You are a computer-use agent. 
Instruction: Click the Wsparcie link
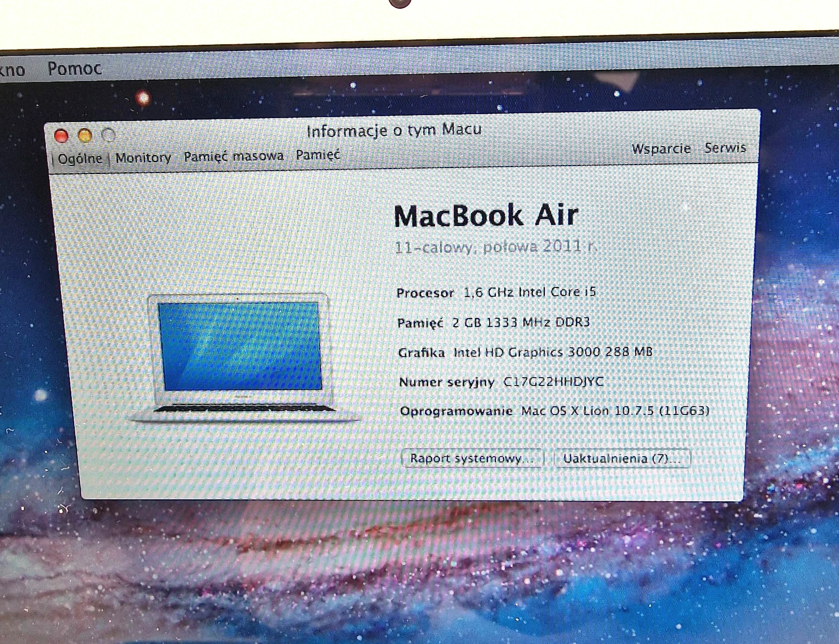[661, 149]
